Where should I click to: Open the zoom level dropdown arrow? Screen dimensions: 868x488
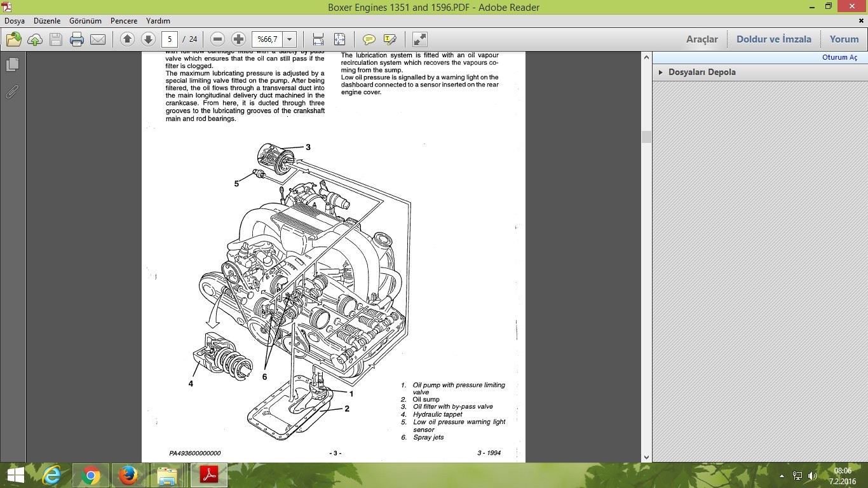pyautogui.click(x=289, y=39)
